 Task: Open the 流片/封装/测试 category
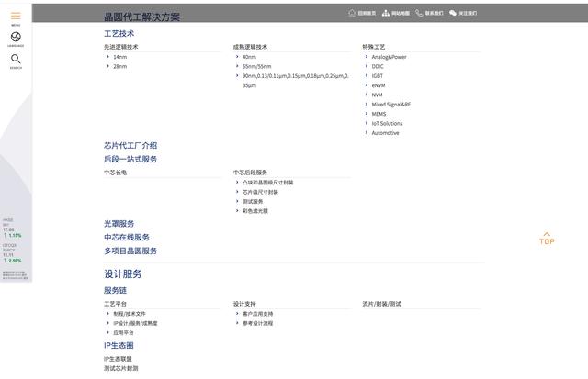click(382, 304)
